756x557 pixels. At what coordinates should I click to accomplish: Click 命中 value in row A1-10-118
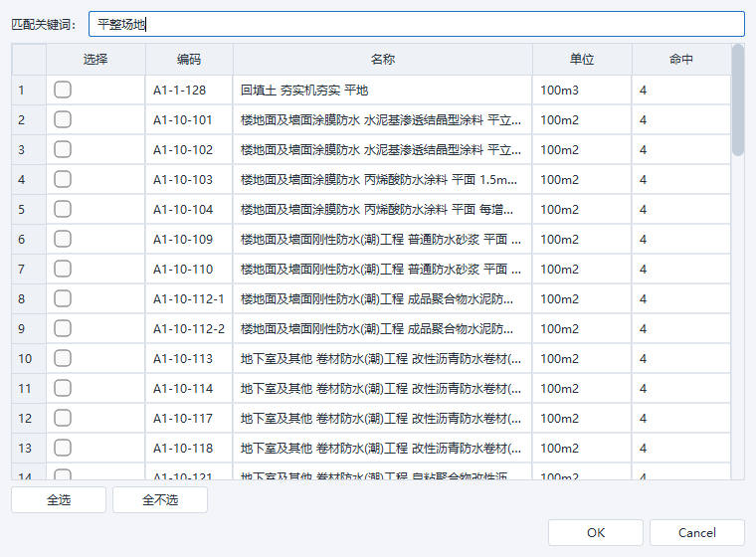point(681,449)
